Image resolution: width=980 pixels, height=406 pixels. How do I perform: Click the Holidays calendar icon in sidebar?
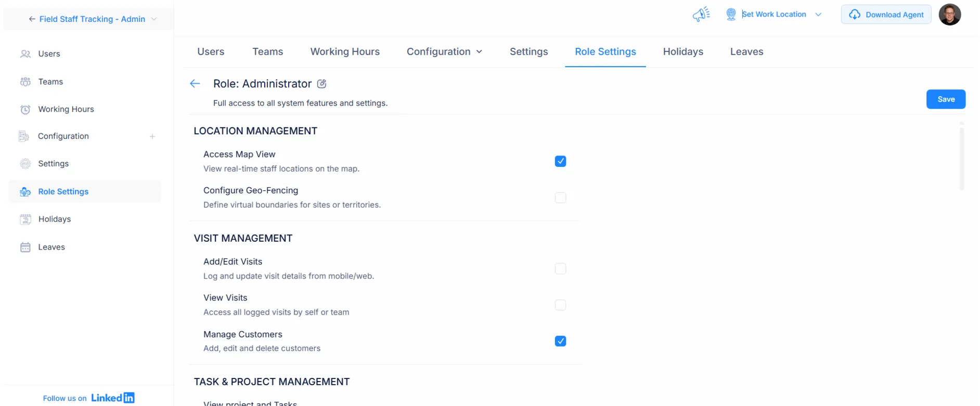[x=25, y=219]
